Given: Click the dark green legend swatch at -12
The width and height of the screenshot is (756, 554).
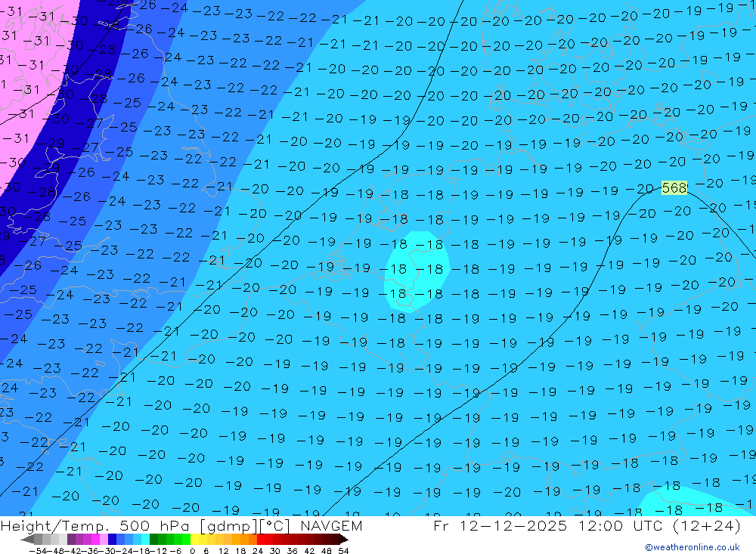Looking at the screenshot, I should (x=153, y=540).
